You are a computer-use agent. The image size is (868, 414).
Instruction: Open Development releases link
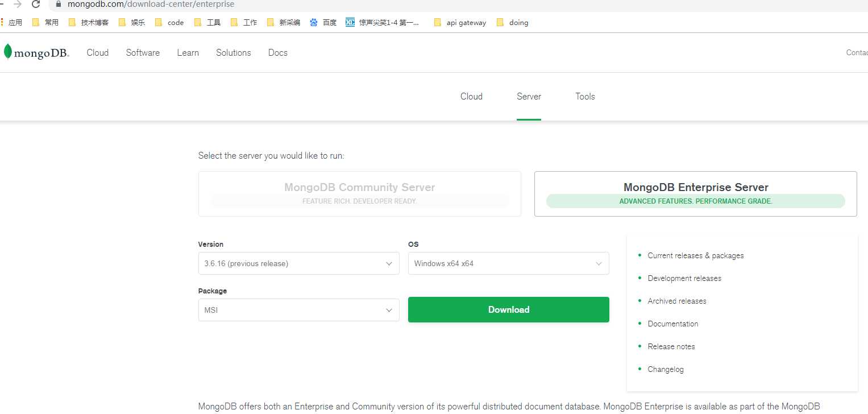[x=684, y=279]
